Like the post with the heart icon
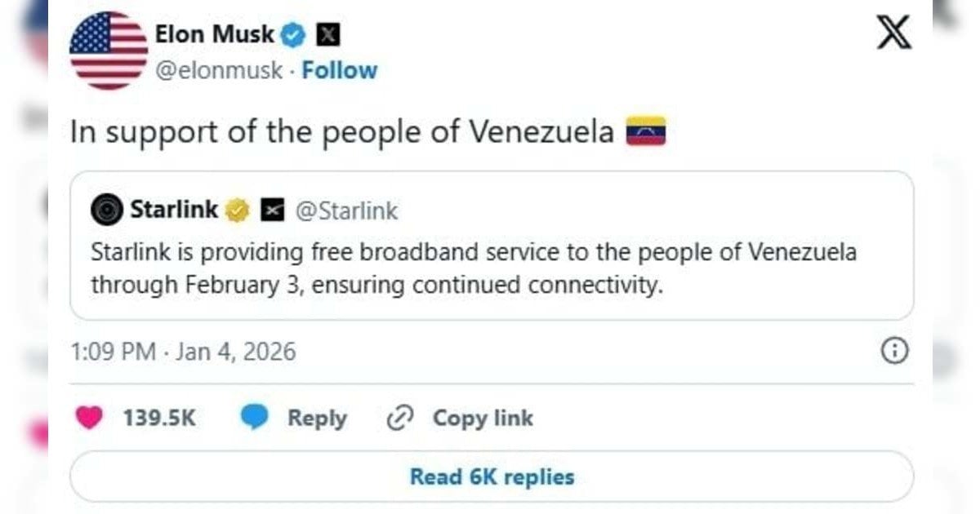This screenshot has width=980, height=514. click(88, 418)
